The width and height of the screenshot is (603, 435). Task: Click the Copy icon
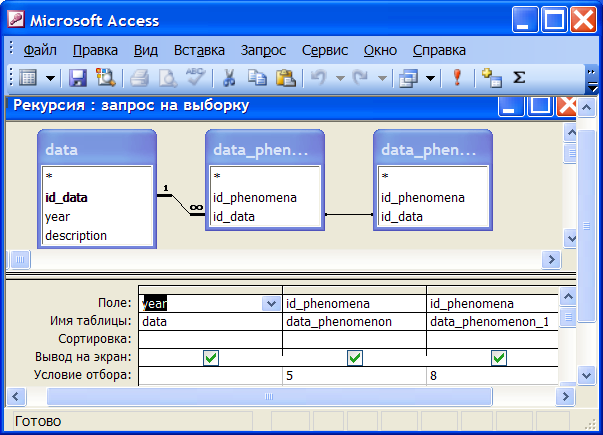tap(257, 78)
